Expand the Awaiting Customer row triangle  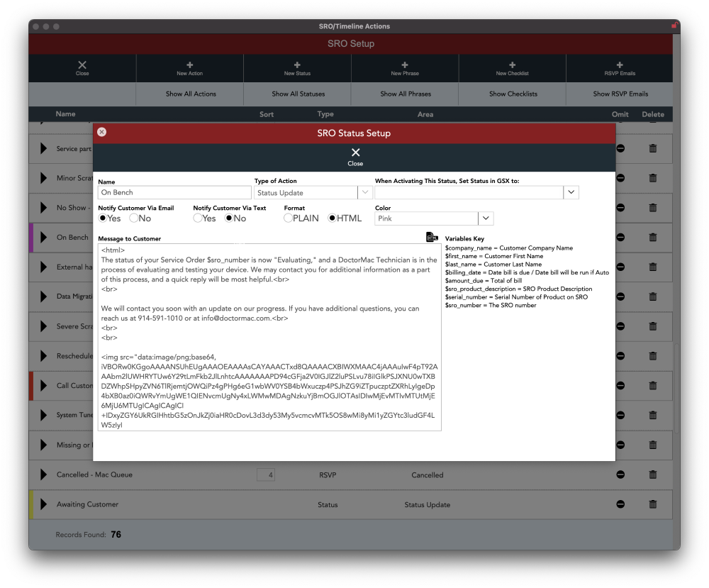tap(43, 504)
